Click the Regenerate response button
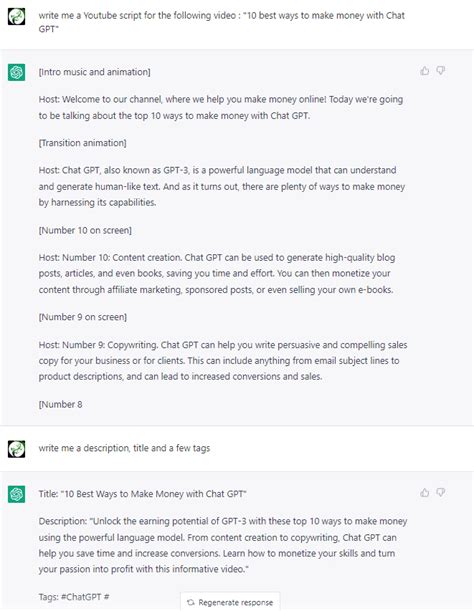The height and width of the screenshot is (611, 474). coord(230,602)
